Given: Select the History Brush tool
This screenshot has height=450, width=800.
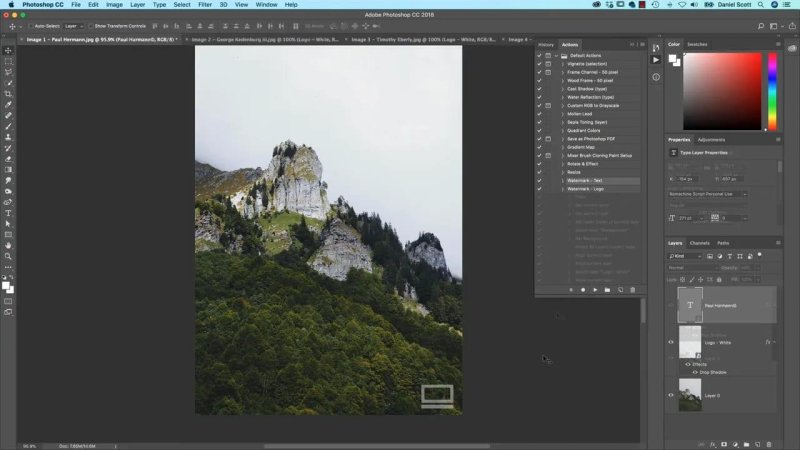Looking at the screenshot, I should point(8,148).
